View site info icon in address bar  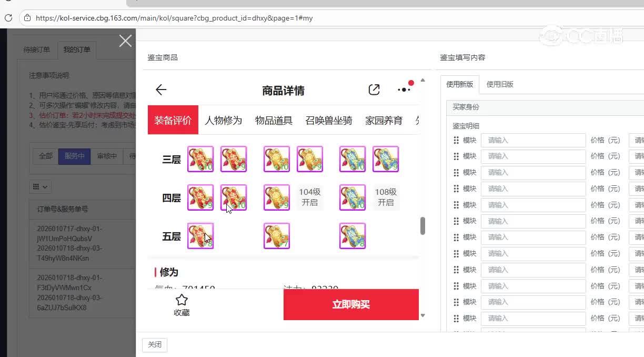point(27,18)
